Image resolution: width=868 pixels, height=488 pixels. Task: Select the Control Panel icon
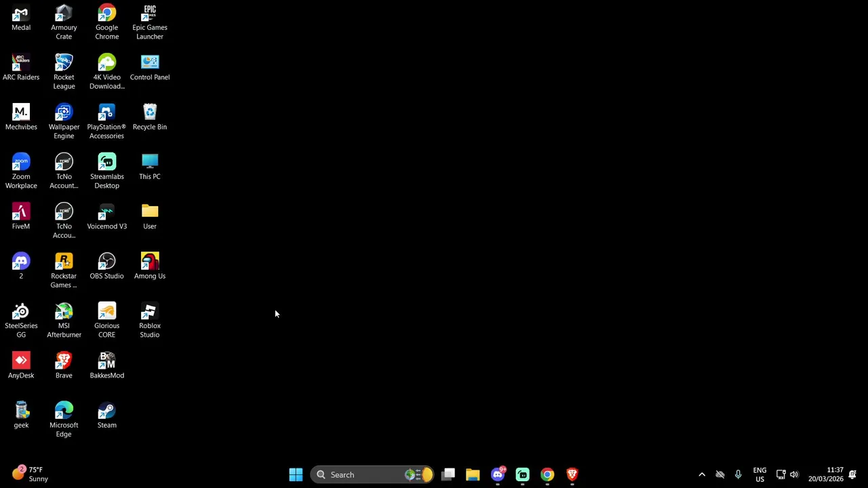(150, 68)
